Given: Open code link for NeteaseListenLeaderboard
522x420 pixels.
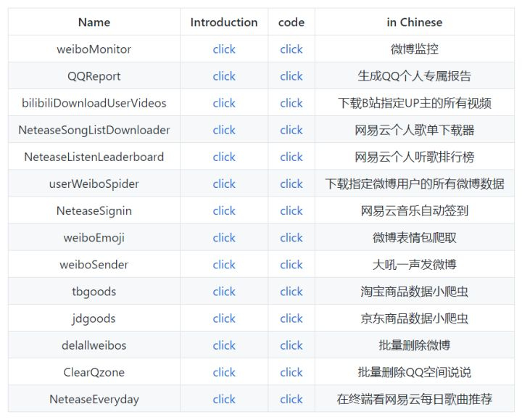Looking at the screenshot, I should click(291, 157).
